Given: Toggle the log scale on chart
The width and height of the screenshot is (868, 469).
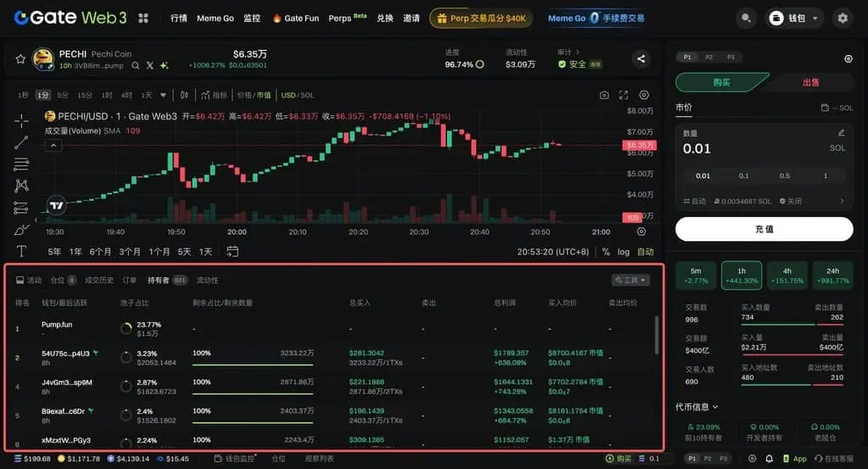Looking at the screenshot, I should 623,252.
